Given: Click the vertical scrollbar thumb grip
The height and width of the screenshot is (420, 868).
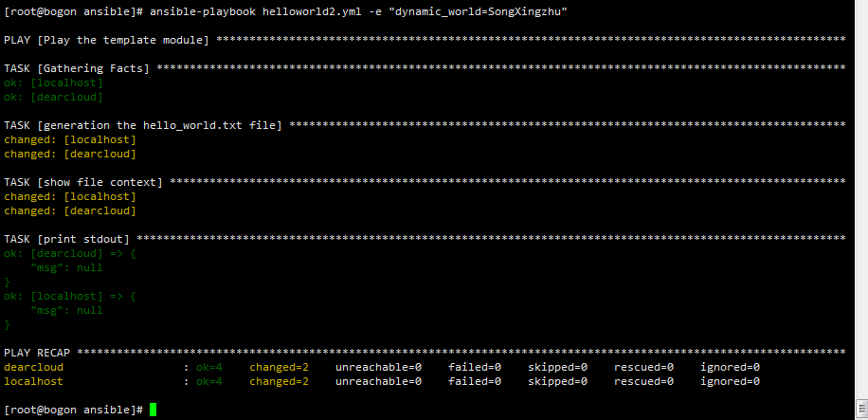Looking at the screenshot, I should 862,408.
